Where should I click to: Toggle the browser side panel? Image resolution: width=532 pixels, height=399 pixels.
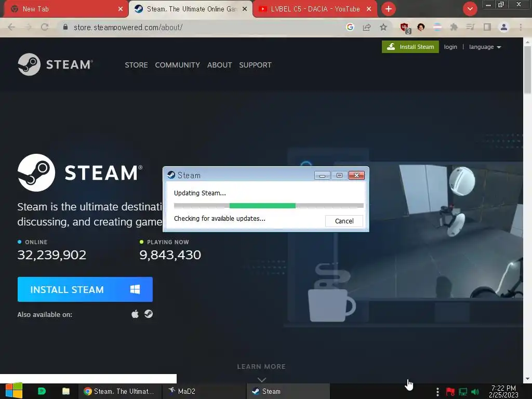tap(487, 27)
